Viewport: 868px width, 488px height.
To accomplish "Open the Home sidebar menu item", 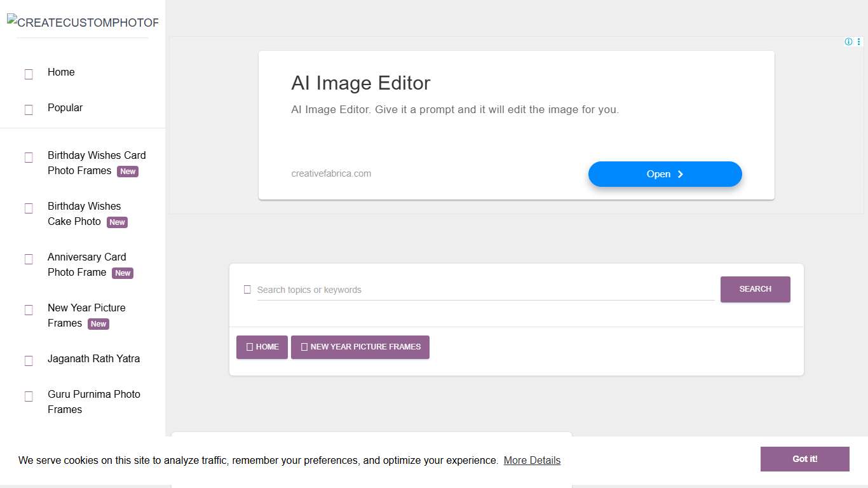I will (61, 72).
